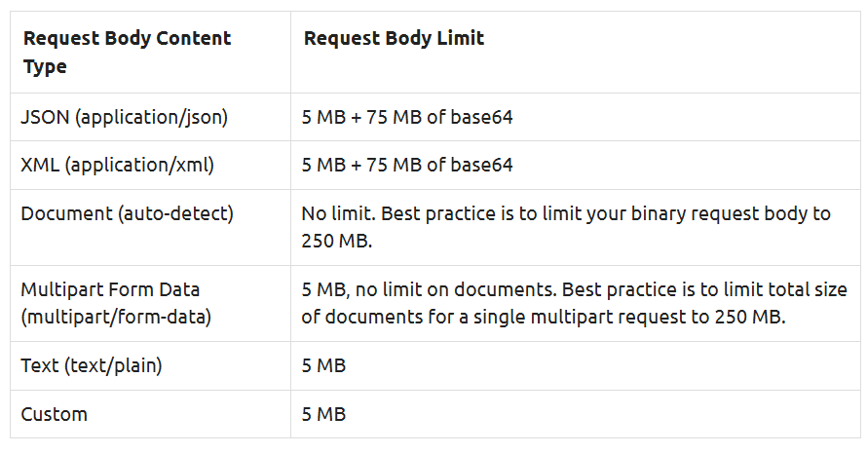
Task: Click the Request Body Limit header
Action: (x=394, y=38)
